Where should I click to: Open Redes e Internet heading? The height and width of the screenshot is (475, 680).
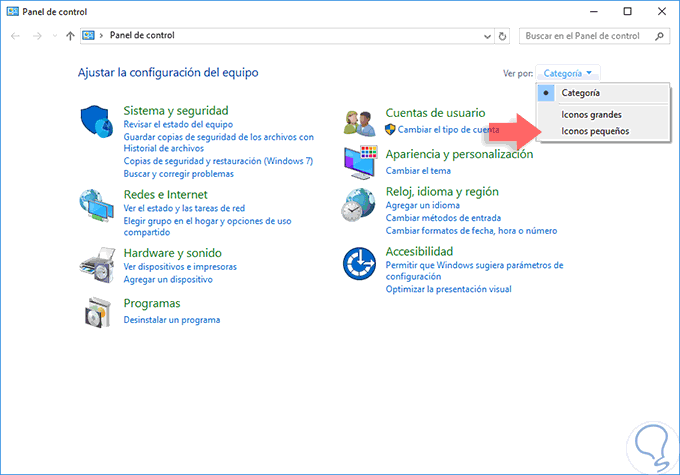point(165,194)
